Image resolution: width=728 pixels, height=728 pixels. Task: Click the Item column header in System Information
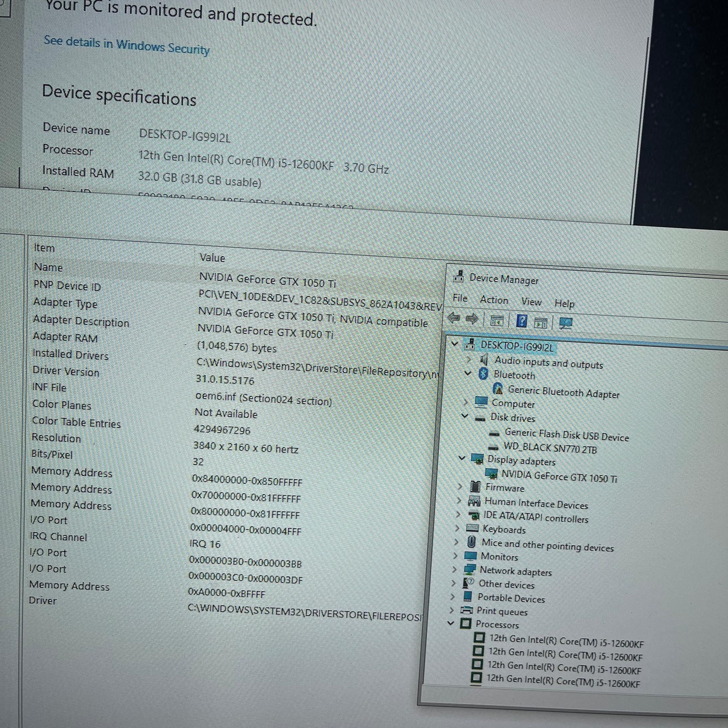[x=44, y=247]
